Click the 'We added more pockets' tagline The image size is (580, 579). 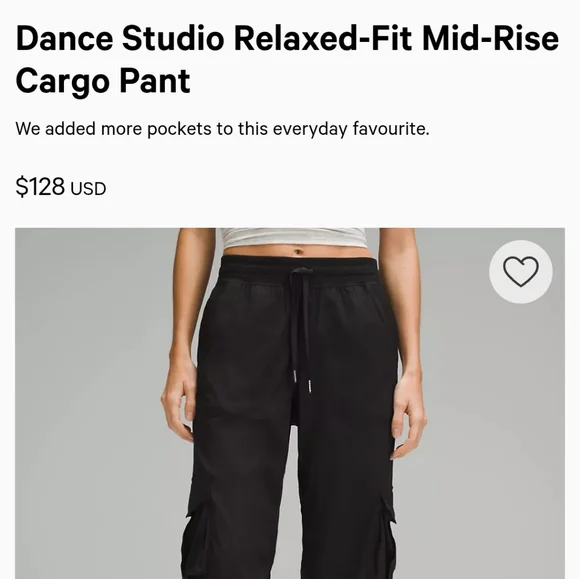(x=222, y=129)
